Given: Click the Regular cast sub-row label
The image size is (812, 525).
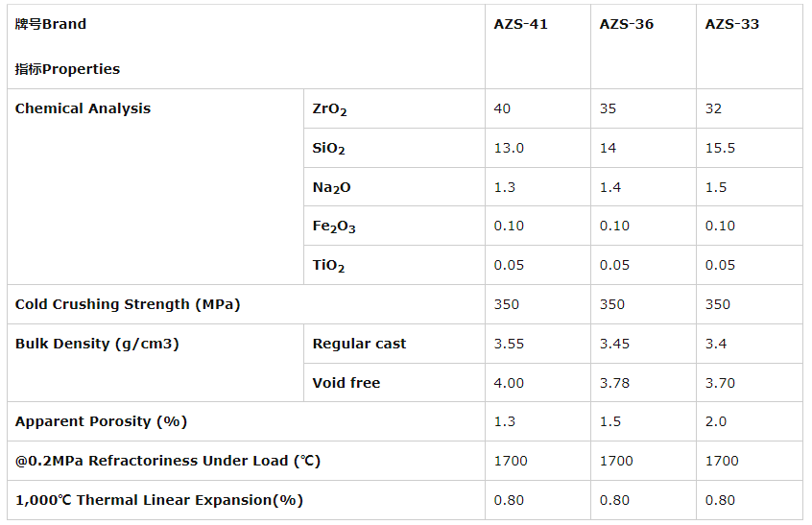Looking at the screenshot, I should click(x=359, y=344).
